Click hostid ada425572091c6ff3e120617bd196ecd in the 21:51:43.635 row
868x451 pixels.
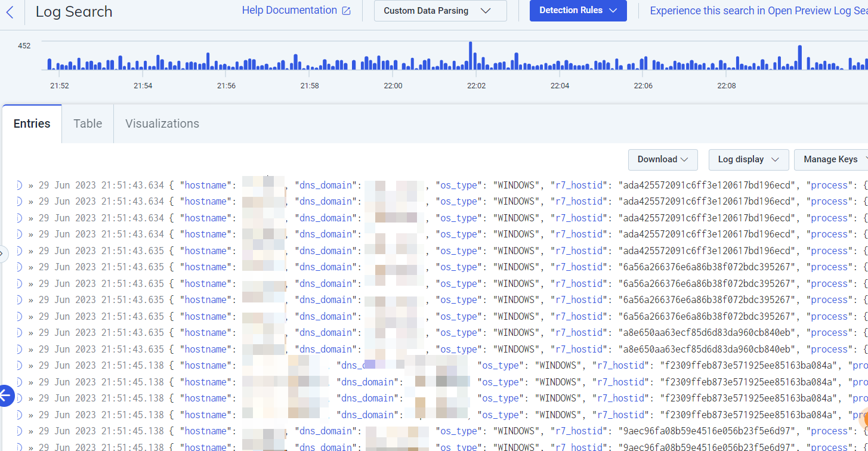point(706,251)
